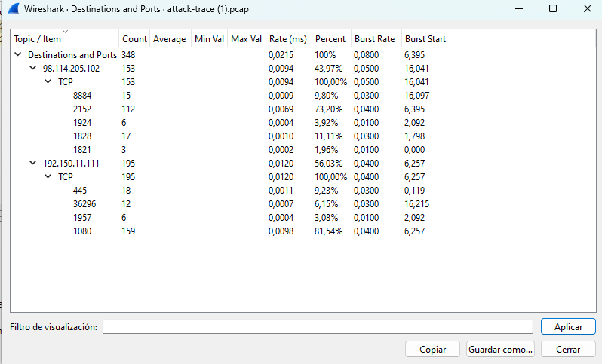Collapse the Destinations and Ports root node

point(17,55)
